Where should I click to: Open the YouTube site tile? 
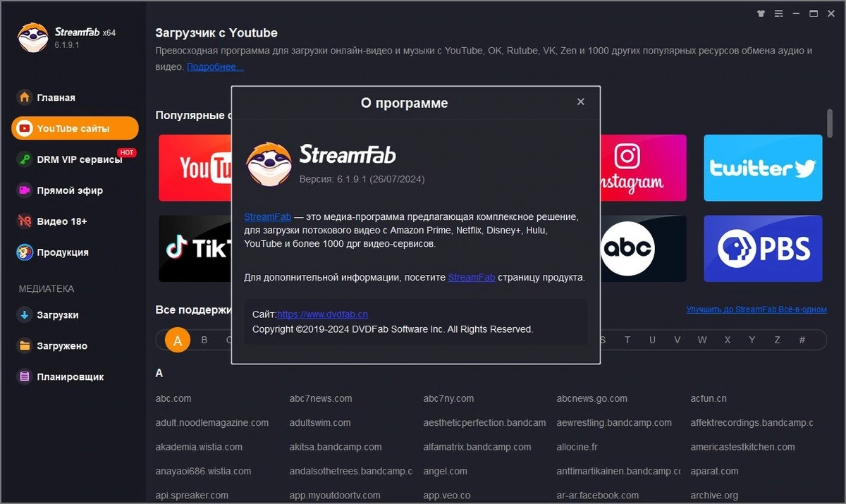coord(195,168)
